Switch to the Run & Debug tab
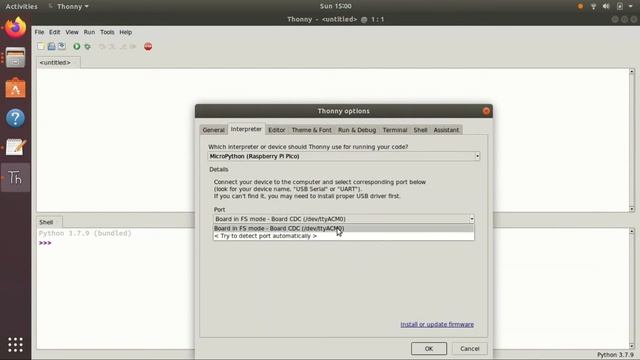 click(x=357, y=130)
